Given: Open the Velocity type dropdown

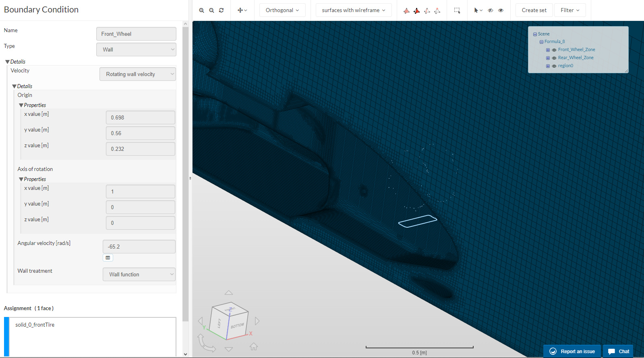Looking at the screenshot, I should click(137, 74).
